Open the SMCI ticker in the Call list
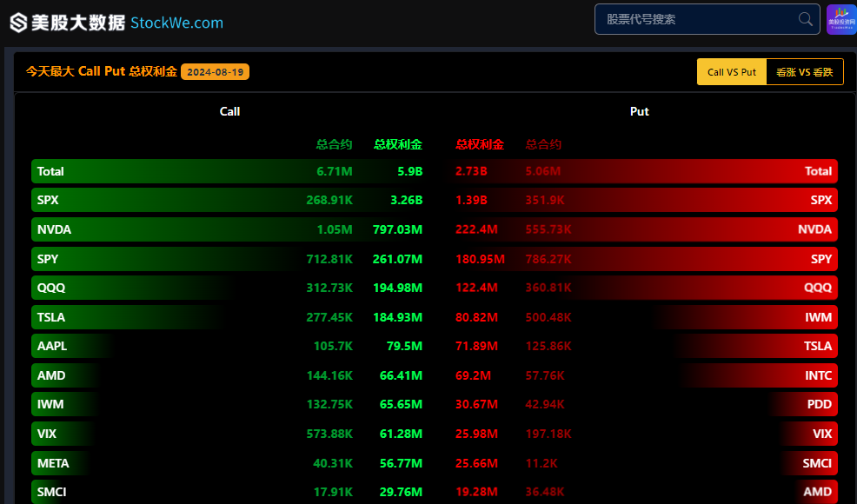Screen dimensions: 857x504 tap(51, 492)
